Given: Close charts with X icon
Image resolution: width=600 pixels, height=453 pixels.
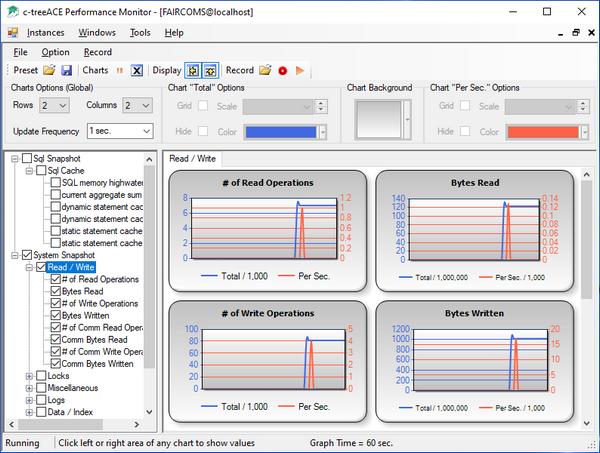Looking at the screenshot, I should point(137,70).
